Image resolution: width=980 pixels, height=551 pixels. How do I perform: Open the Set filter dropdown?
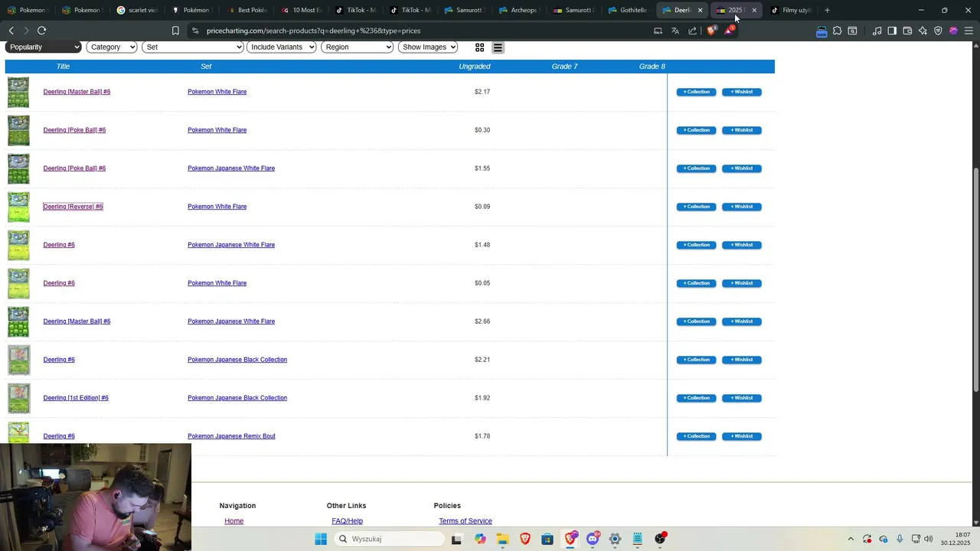pos(193,47)
